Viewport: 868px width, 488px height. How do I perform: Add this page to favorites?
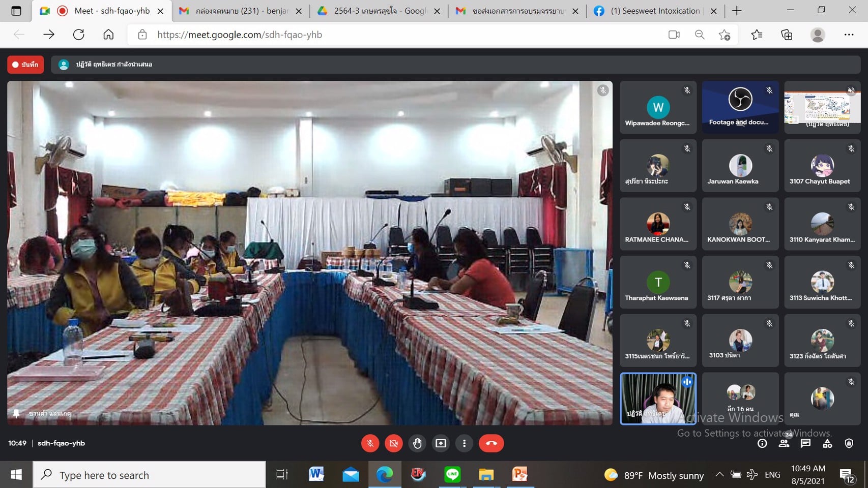pos(724,35)
